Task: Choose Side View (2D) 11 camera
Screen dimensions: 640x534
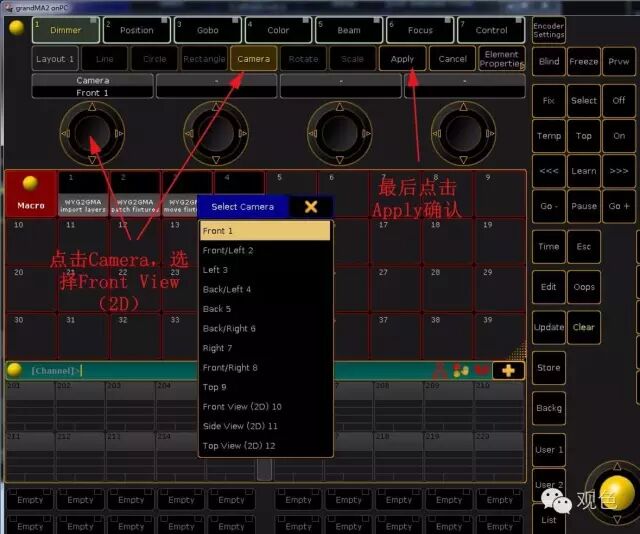Action: [265, 426]
